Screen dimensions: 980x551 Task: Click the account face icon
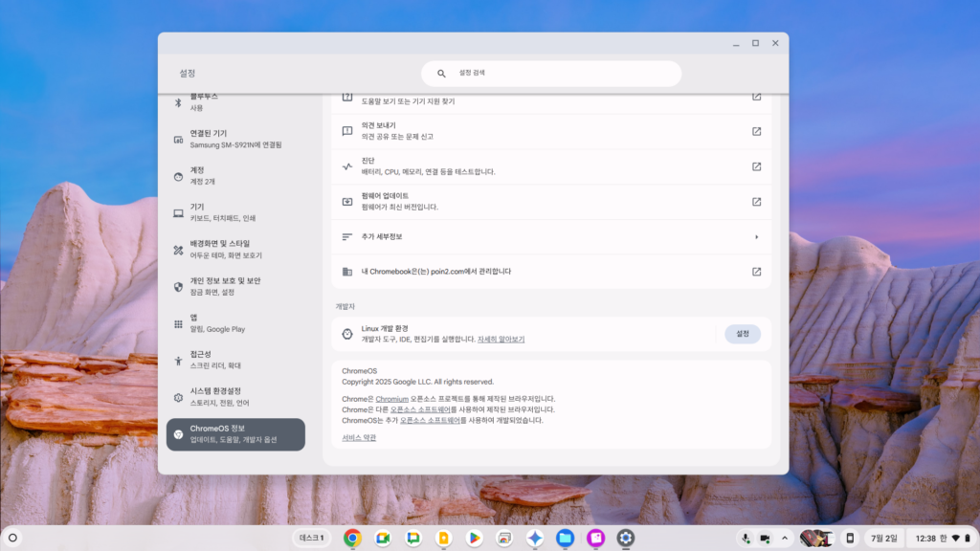(x=178, y=177)
